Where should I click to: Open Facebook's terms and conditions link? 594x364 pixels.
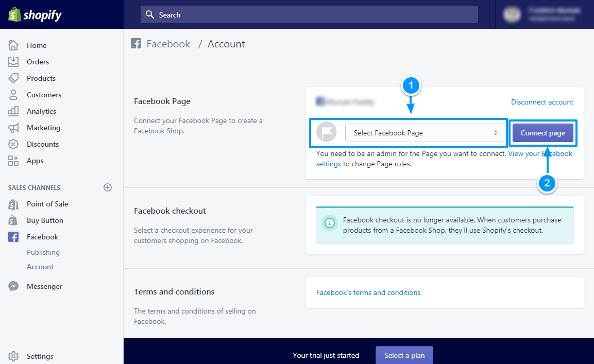368,292
